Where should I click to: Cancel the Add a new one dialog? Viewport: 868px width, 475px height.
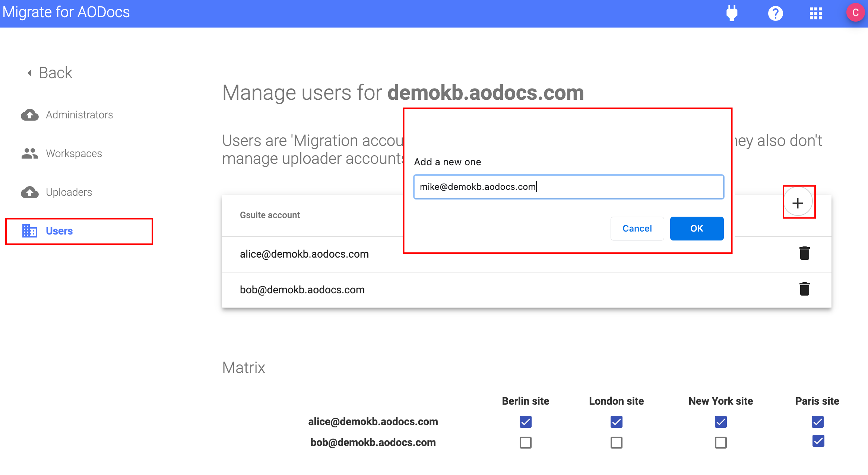(x=637, y=229)
